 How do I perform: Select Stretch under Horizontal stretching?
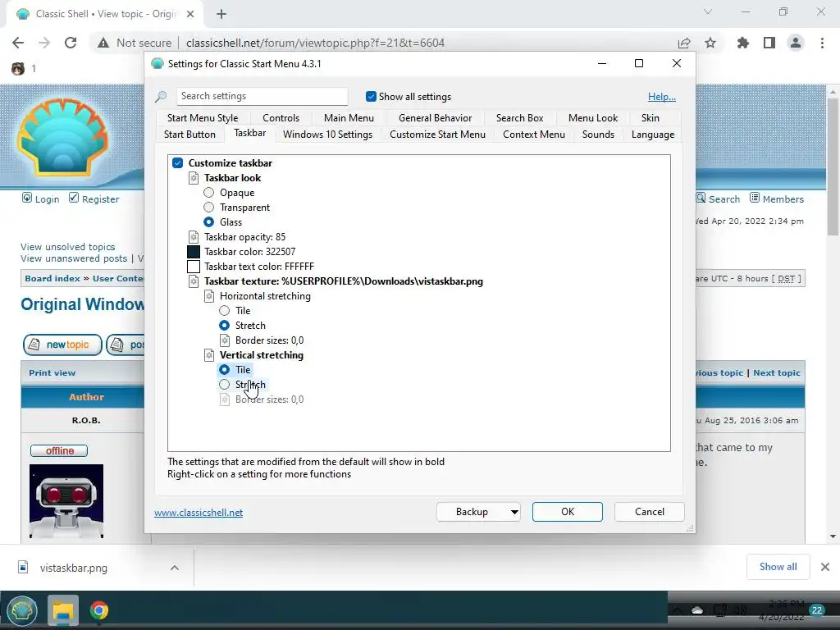point(225,326)
